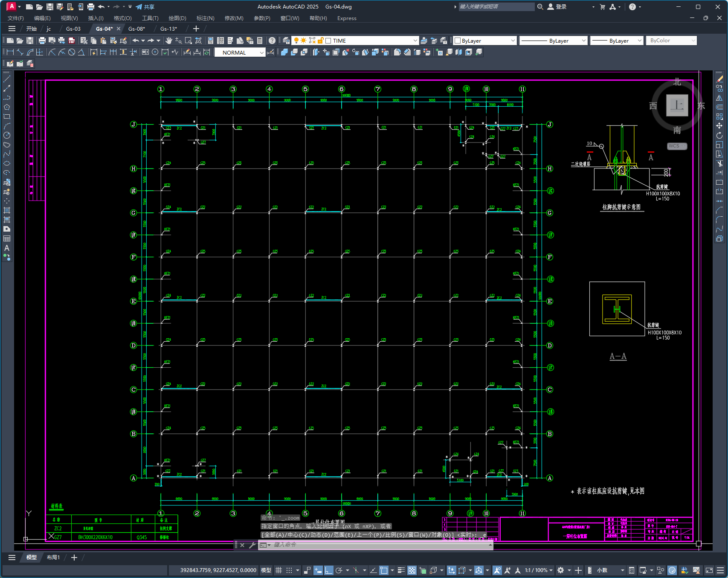Click the Zoom Window icon

[189, 41]
